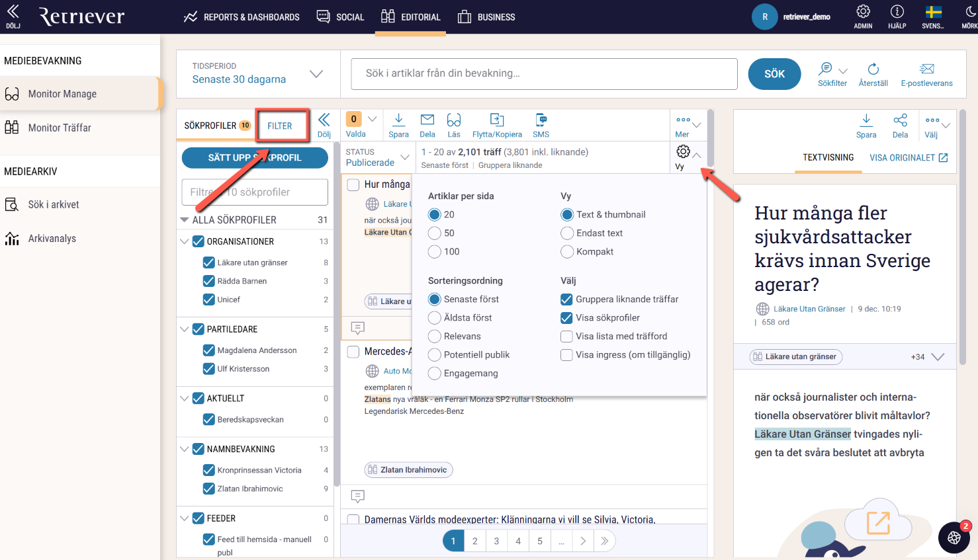Click Zlatan Ibrahimovic tag on article
Image resolution: width=978 pixels, height=560 pixels.
point(408,469)
